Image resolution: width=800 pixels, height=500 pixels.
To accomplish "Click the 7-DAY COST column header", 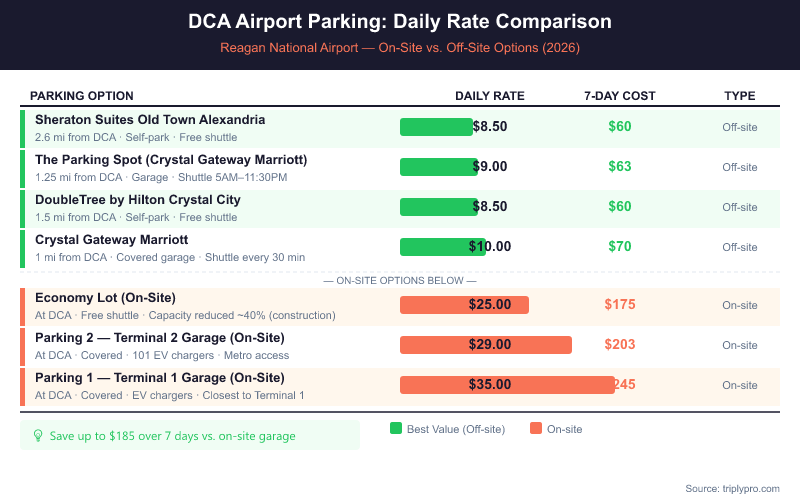I will point(620,96).
